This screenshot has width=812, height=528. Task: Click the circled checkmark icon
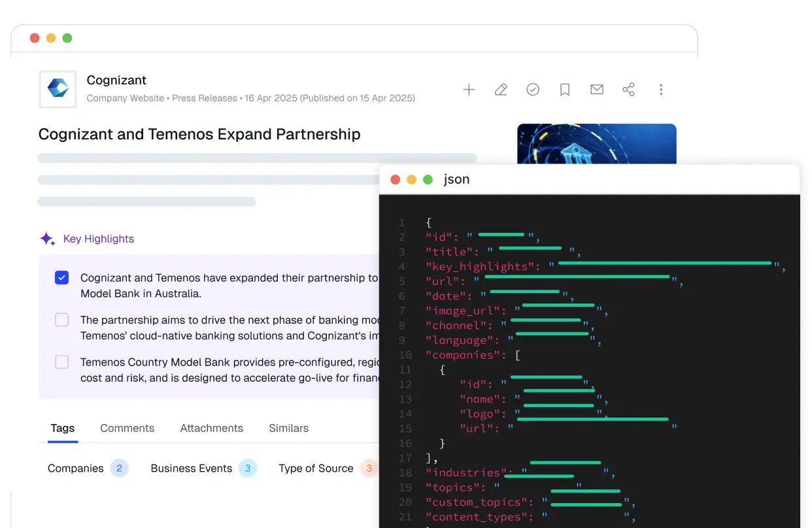[533, 90]
